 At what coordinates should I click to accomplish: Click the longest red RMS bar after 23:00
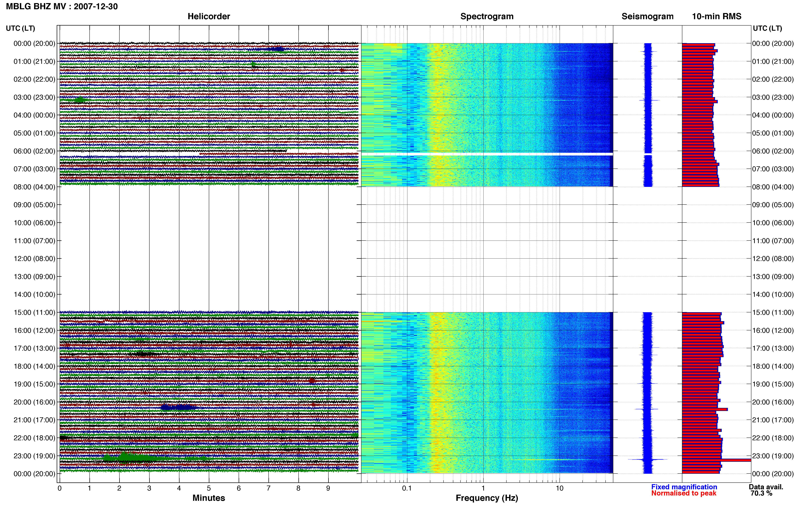[716, 460]
